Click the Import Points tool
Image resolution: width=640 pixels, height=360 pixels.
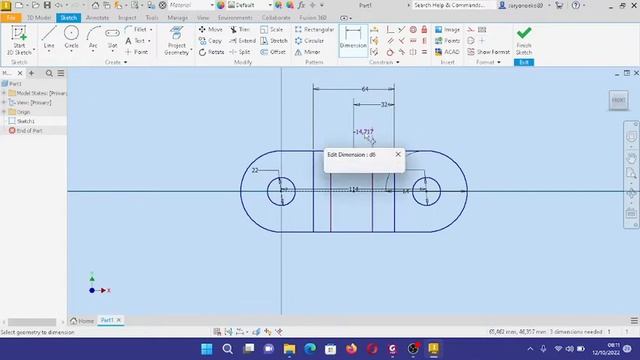pyautogui.click(x=447, y=41)
